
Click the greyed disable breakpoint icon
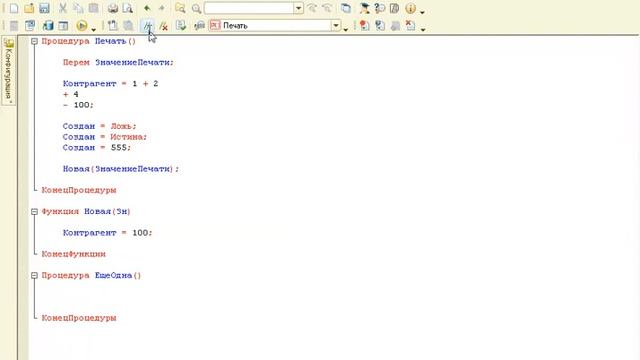pos(395,26)
